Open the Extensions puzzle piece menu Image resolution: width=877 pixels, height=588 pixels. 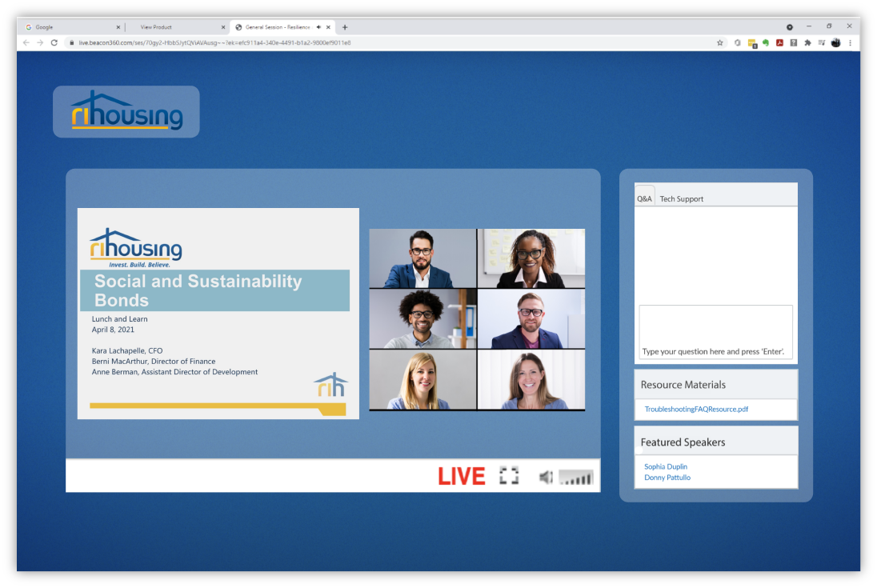(807, 42)
